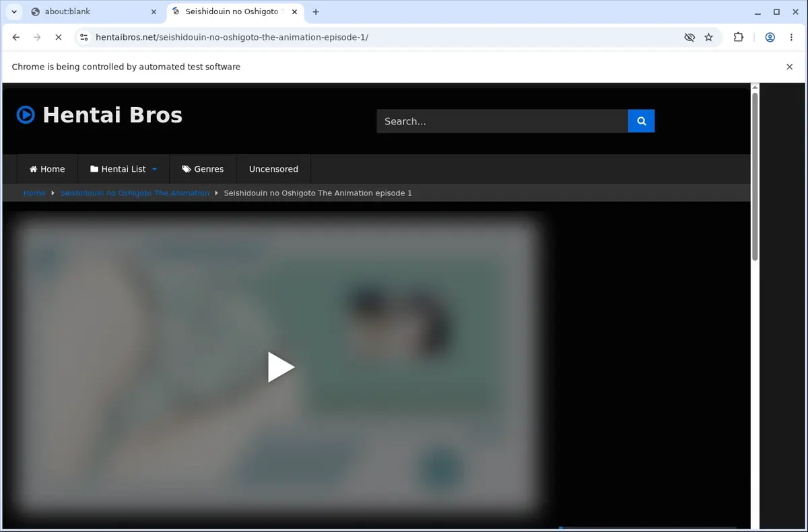Screen dimensions: 808x532
Task: Open the Genres menu item
Action: (x=203, y=169)
